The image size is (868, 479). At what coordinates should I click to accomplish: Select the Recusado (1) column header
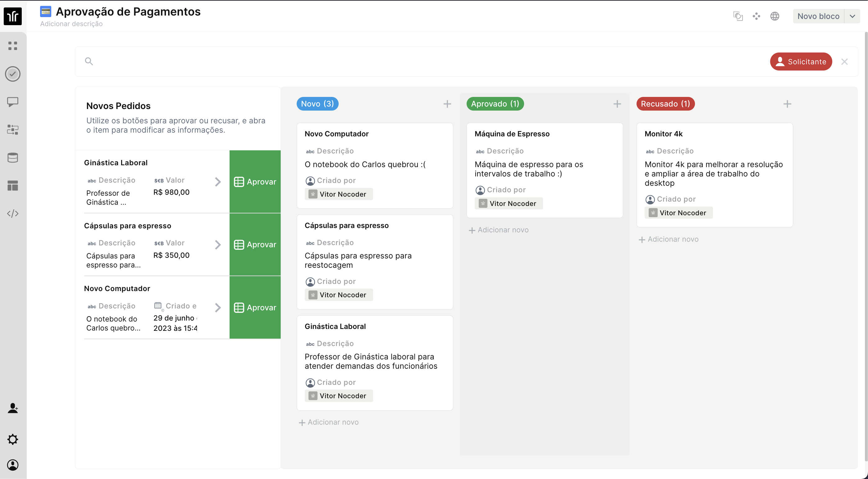(665, 104)
